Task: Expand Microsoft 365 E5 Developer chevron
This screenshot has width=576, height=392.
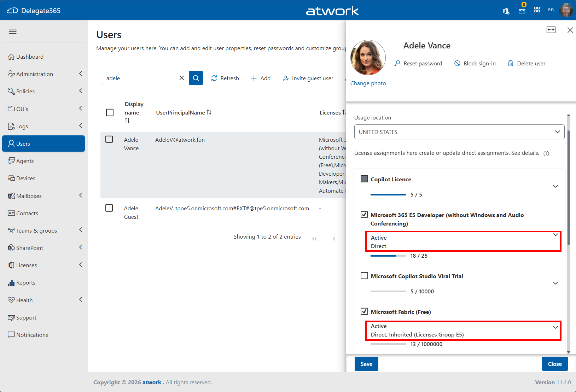Action: (x=555, y=235)
